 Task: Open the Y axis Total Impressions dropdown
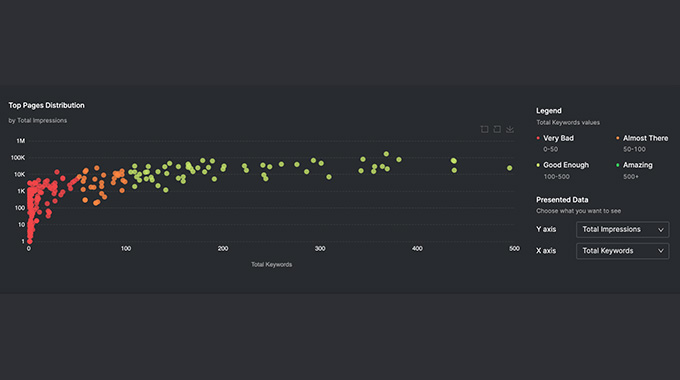622,229
